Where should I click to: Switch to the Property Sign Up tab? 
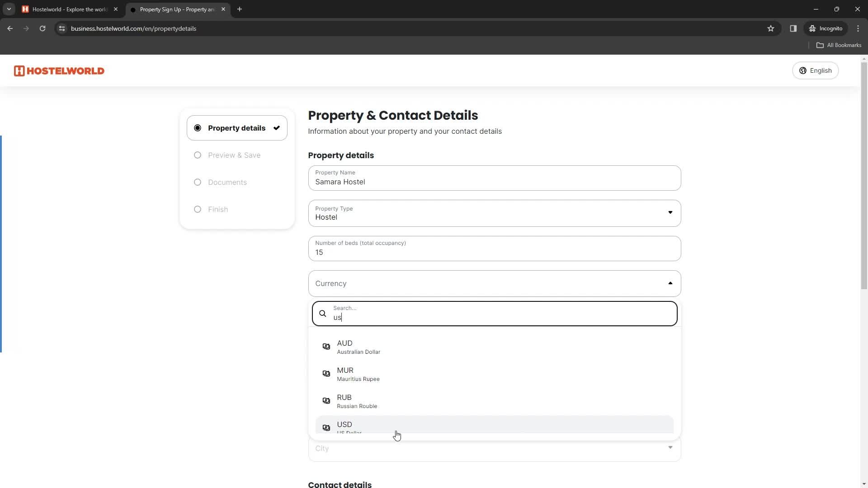[x=177, y=9]
